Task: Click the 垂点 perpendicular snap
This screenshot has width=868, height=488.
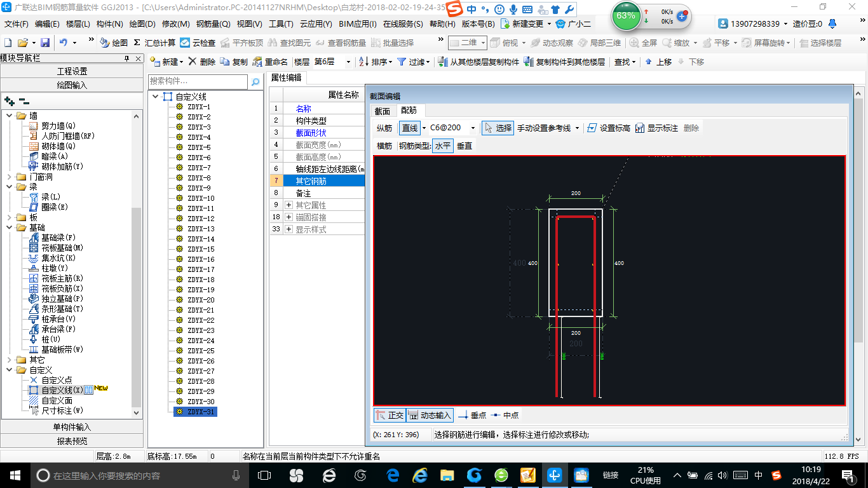Action: [472, 415]
